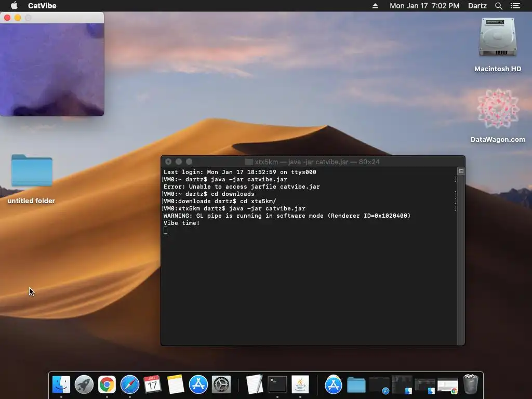Click the 'cd downloads' command line
Image resolution: width=532 pixels, height=399 pixels.
(209, 194)
